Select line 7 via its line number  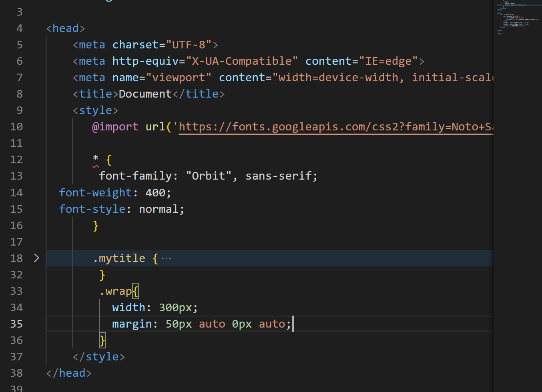pyautogui.click(x=20, y=78)
